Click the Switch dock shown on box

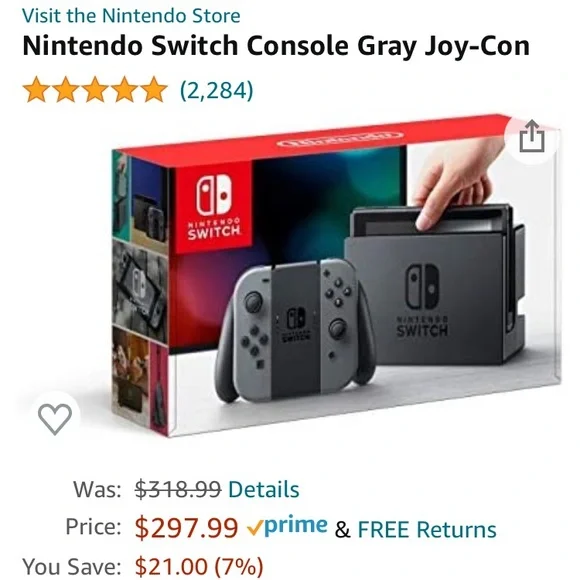point(434,284)
